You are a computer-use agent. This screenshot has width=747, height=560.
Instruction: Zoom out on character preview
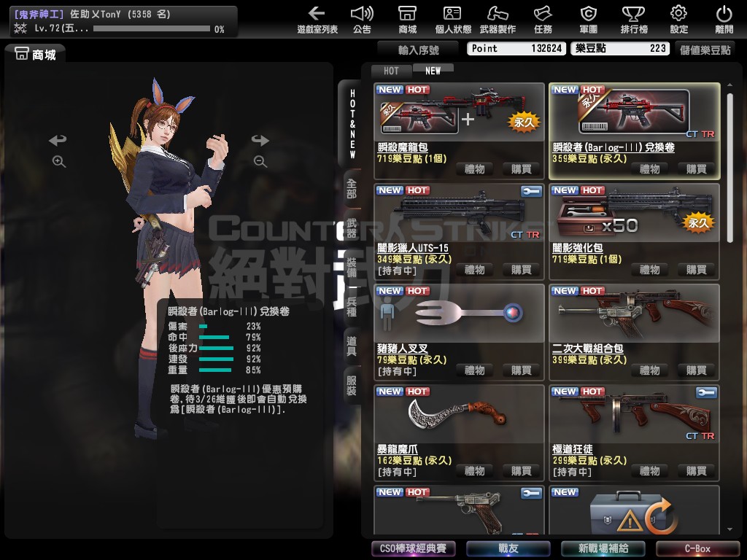tap(260, 161)
